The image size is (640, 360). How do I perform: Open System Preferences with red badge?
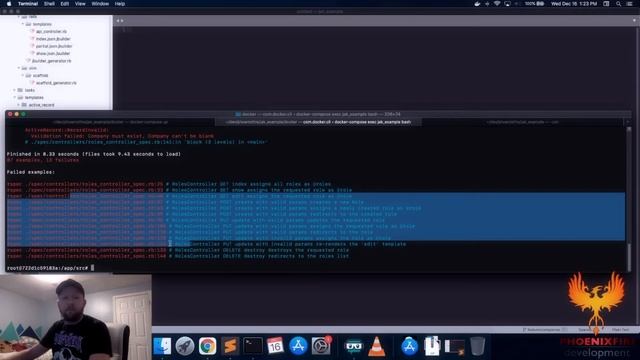click(321, 346)
